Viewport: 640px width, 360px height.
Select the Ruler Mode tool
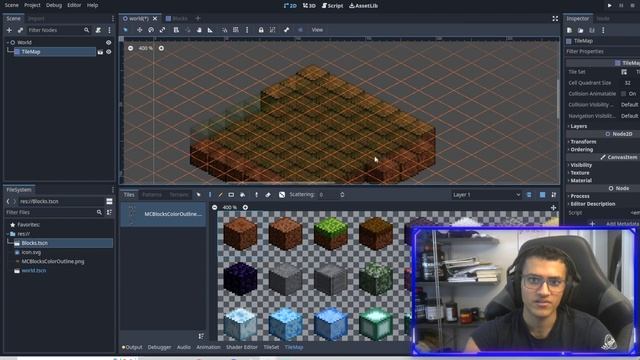point(210,30)
